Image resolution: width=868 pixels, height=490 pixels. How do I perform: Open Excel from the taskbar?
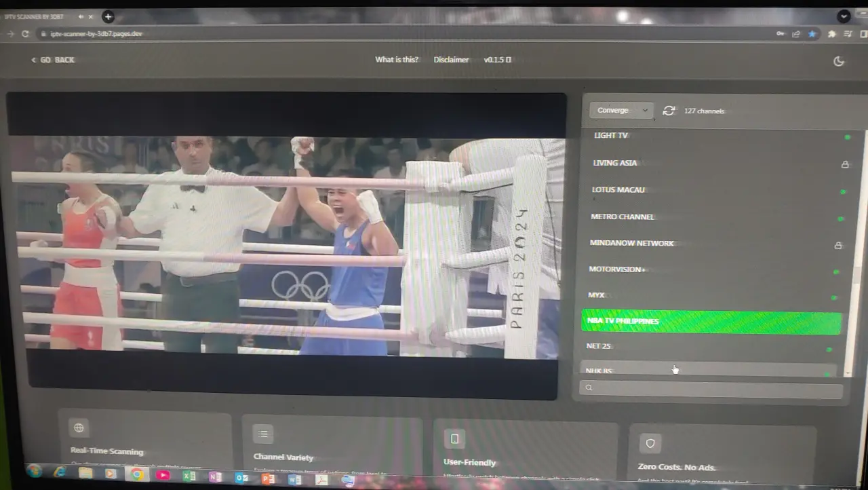click(x=189, y=476)
